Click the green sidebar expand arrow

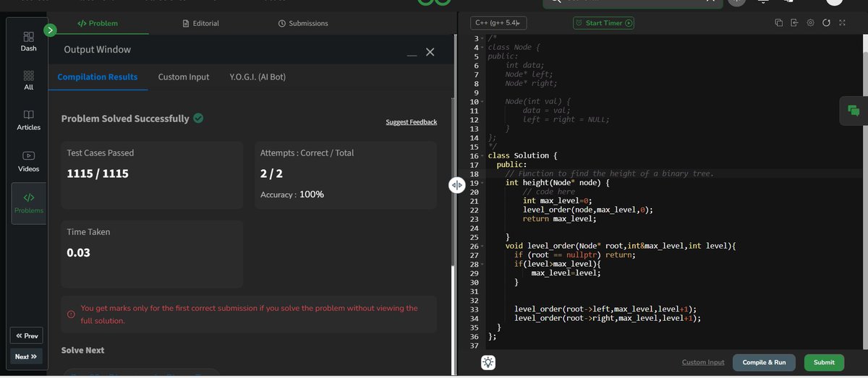[50, 30]
